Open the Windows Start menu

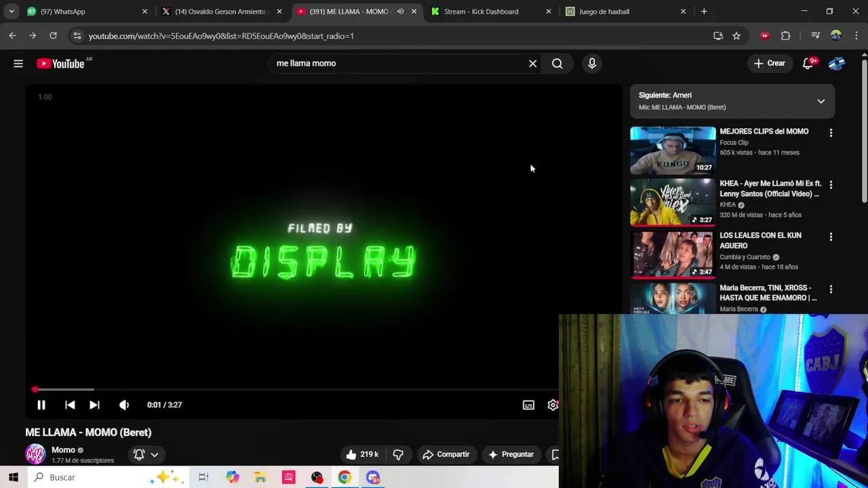coord(14,477)
